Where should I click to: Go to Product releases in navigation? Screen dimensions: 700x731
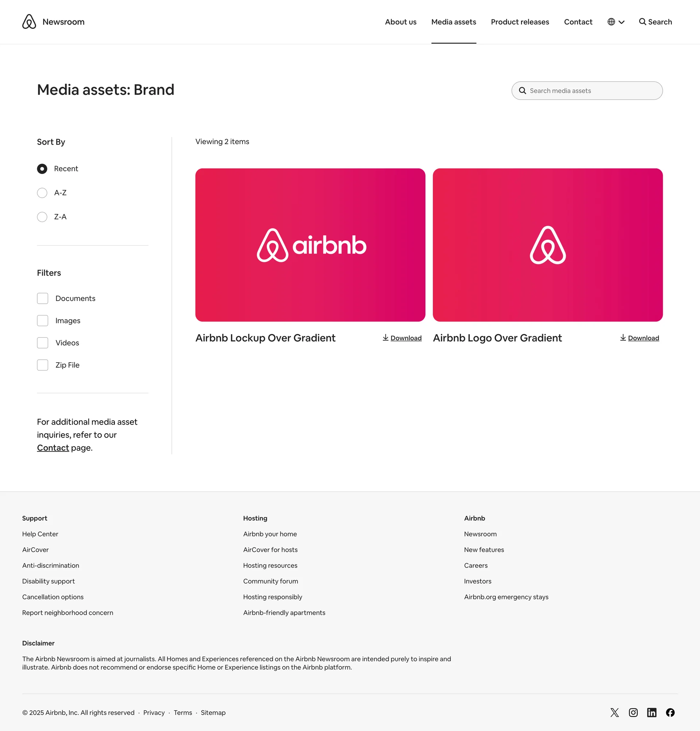(520, 22)
